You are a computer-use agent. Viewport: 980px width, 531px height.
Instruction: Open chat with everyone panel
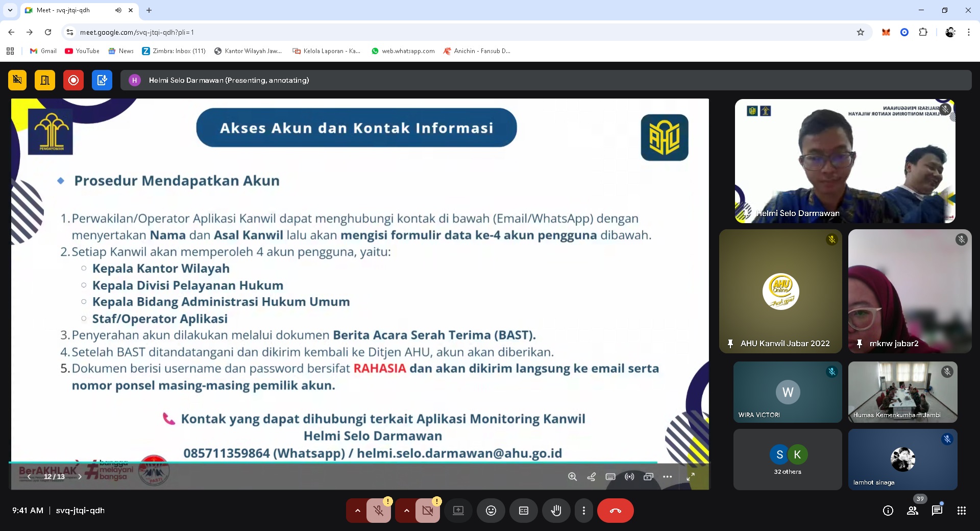(x=937, y=511)
